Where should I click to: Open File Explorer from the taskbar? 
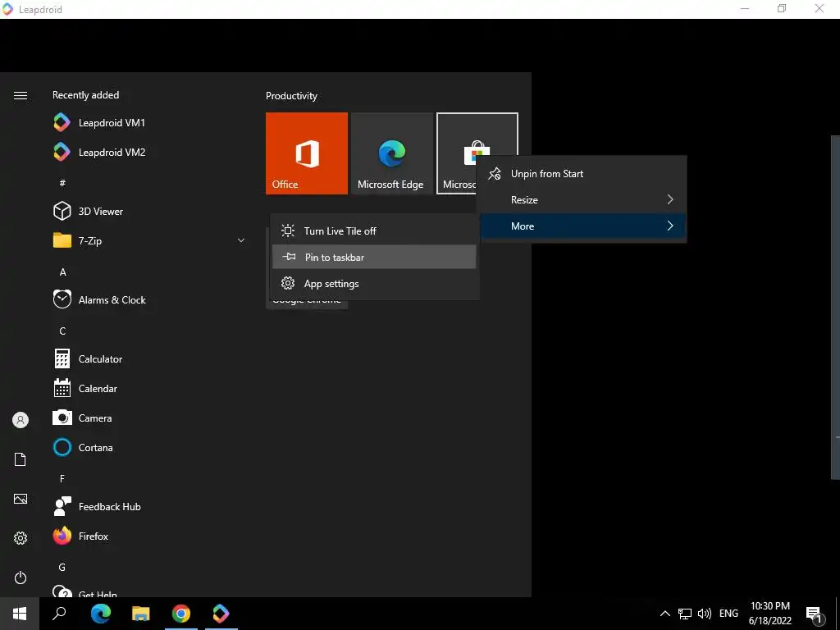pyautogui.click(x=141, y=614)
